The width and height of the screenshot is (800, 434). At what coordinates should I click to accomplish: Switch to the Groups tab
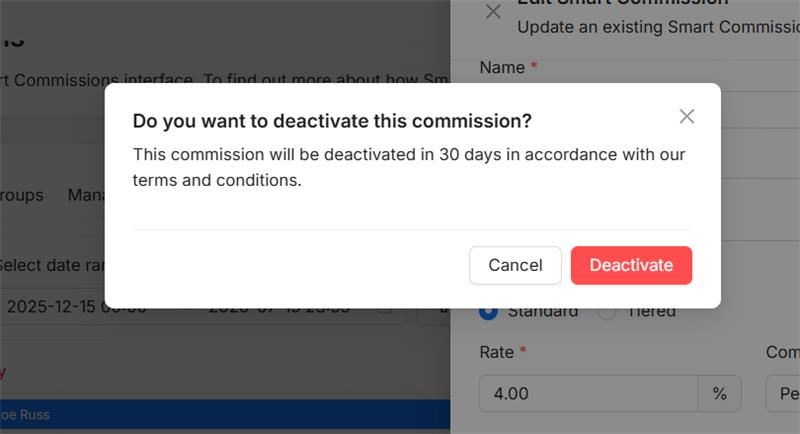[x=20, y=195]
